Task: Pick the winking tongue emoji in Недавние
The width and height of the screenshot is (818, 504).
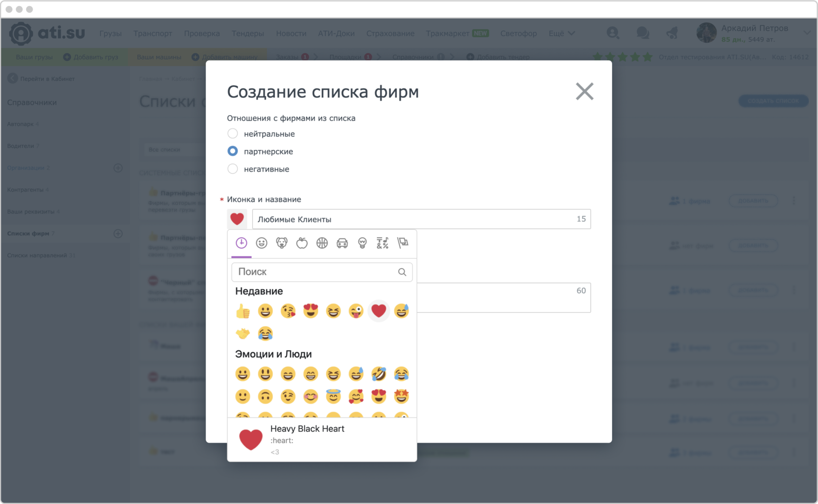Action: pos(356,311)
